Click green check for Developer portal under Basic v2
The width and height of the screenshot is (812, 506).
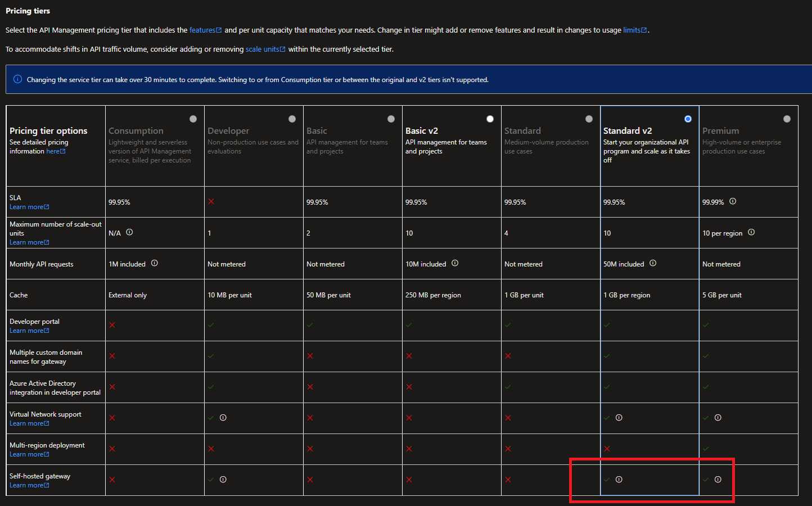click(409, 325)
